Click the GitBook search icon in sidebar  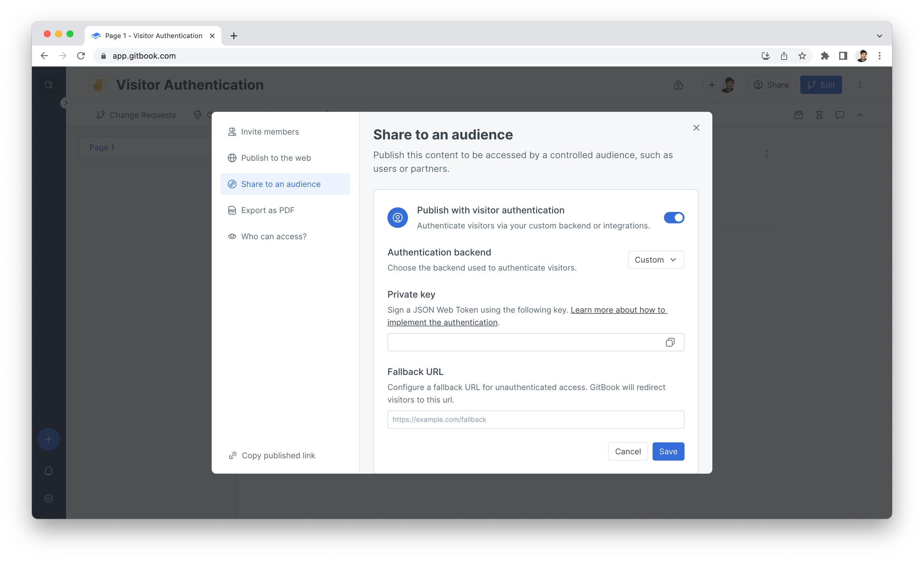(49, 85)
